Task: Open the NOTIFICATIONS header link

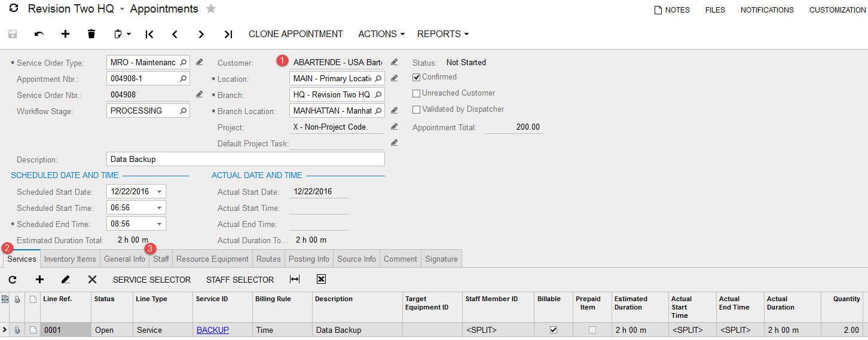Action: (x=767, y=10)
